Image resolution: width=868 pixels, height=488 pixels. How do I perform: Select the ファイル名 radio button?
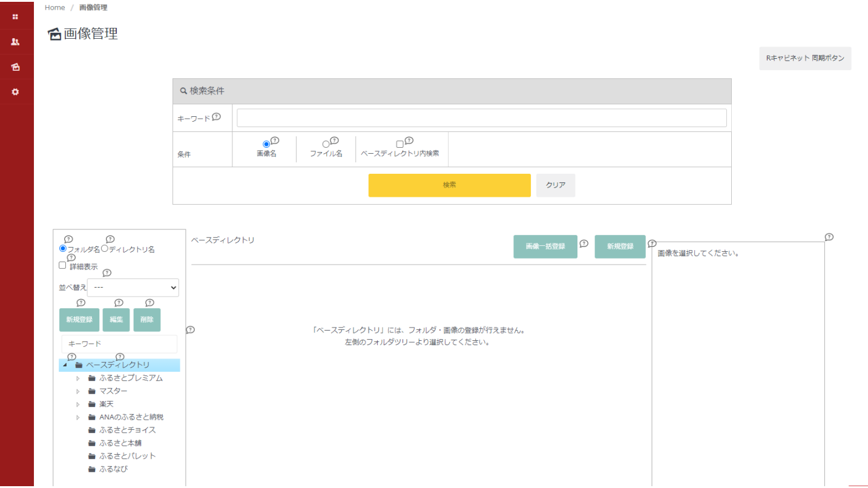click(x=326, y=144)
